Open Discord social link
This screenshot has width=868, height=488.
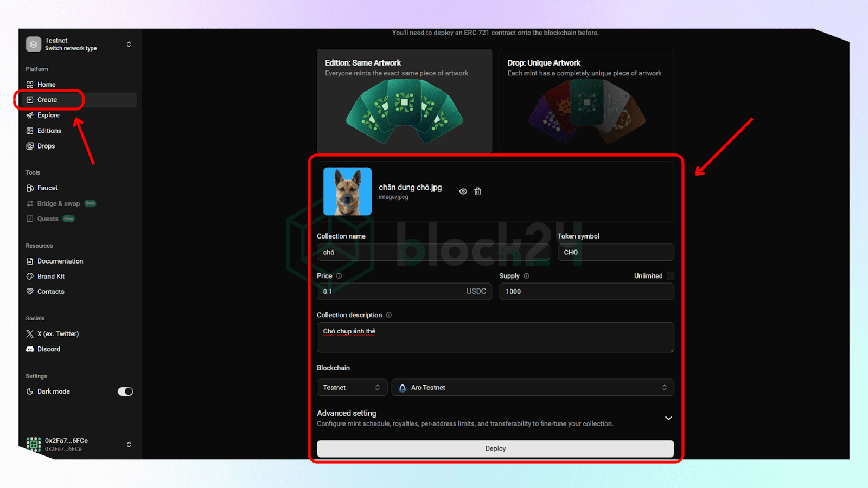(48, 349)
